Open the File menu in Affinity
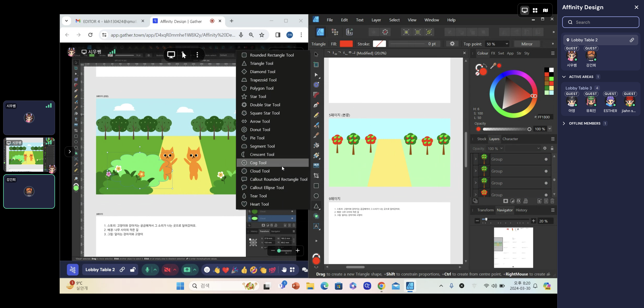The height and width of the screenshot is (308, 644). coord(330,20)
